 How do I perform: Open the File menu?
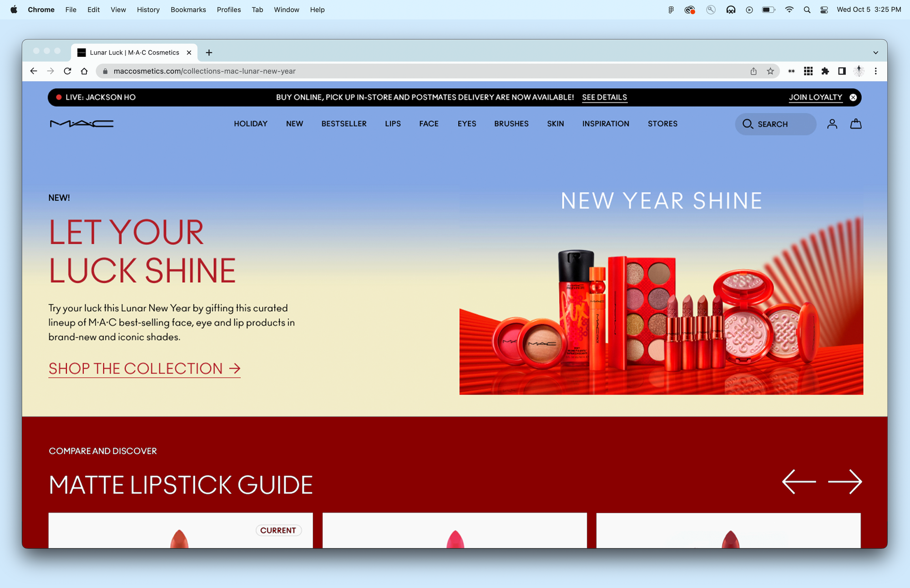(x=71, y=10)
